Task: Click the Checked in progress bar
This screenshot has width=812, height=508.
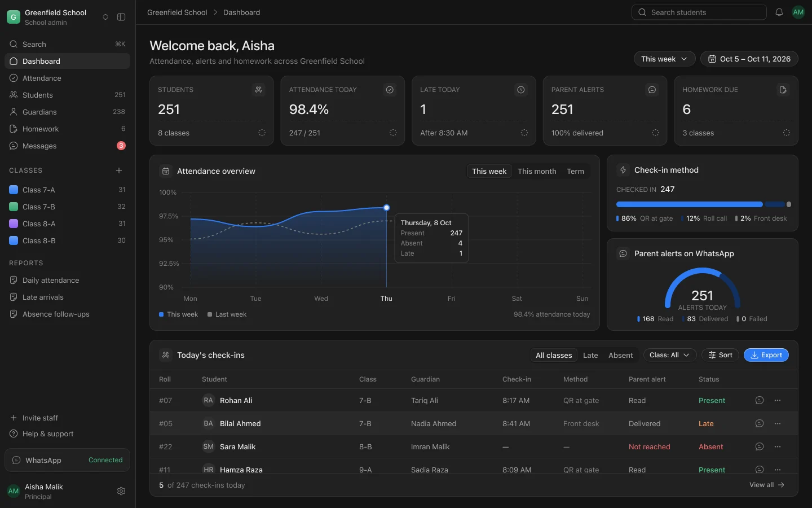Action: [703, 204]
